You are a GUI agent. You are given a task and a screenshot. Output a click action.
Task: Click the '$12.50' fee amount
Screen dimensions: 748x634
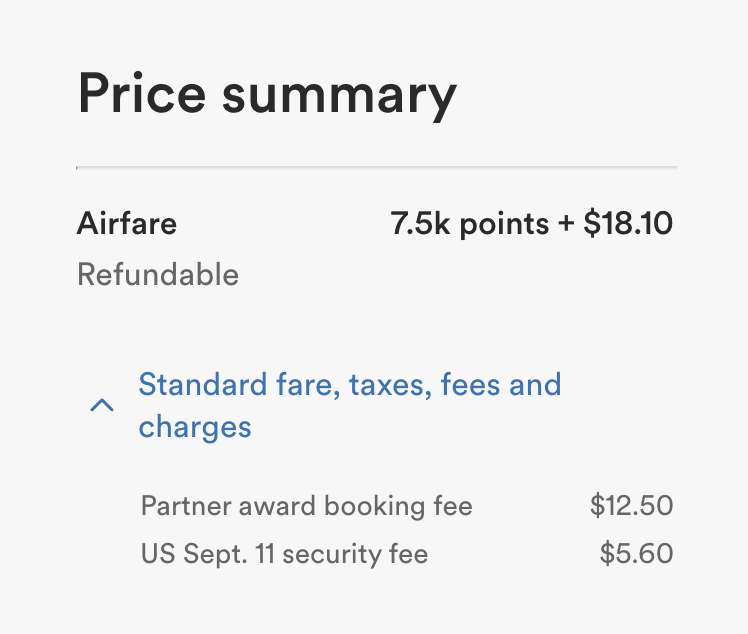(x=631, y=506)
